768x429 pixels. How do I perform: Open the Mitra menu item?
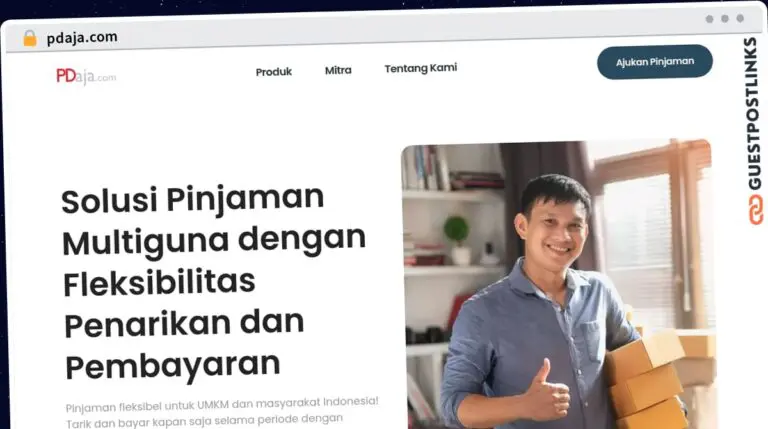[x=338, y=70]
